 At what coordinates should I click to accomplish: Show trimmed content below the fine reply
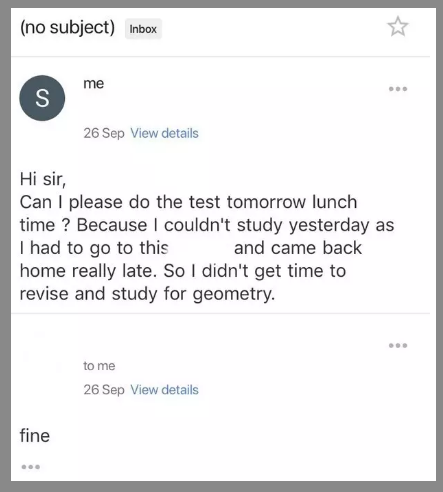click(31, 467)
